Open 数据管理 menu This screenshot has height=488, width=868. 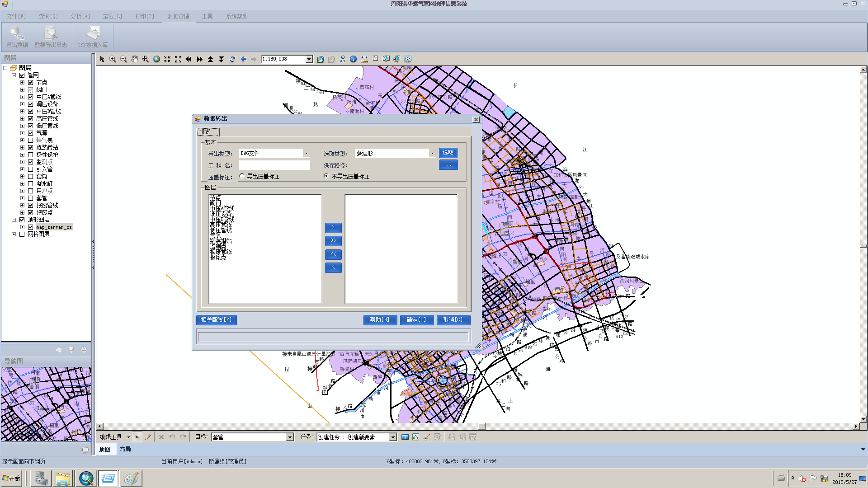click(178, 16)
